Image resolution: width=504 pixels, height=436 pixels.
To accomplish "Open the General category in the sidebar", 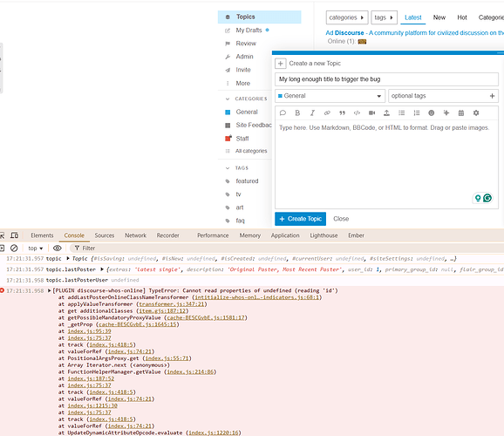I will pyautogui.click(x=247, y=112).
